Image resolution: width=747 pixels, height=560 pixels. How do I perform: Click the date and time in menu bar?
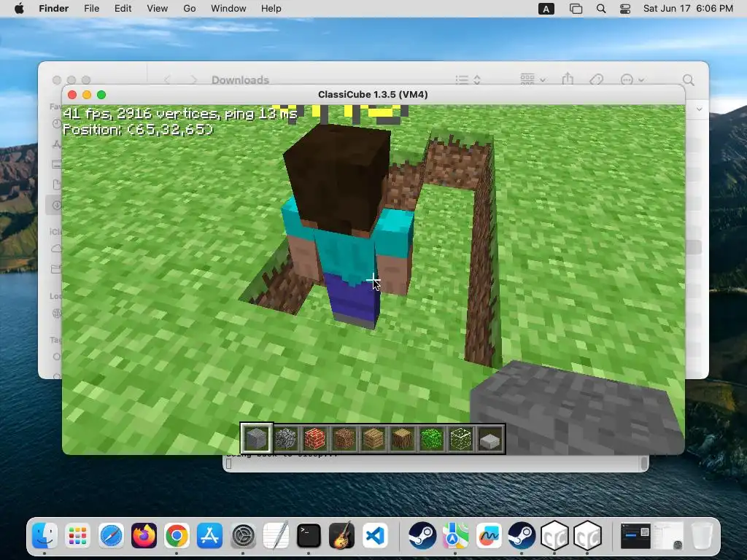[x=688, y=9]
